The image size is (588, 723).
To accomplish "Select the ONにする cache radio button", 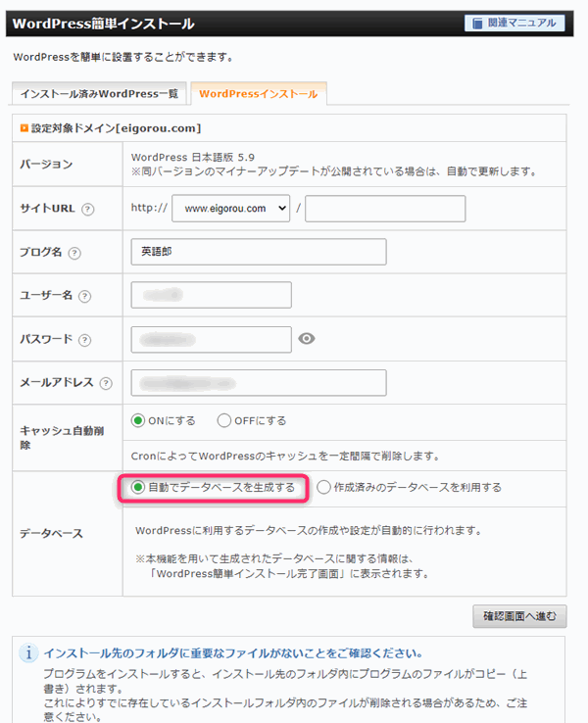I will click(x=138, y=420).
